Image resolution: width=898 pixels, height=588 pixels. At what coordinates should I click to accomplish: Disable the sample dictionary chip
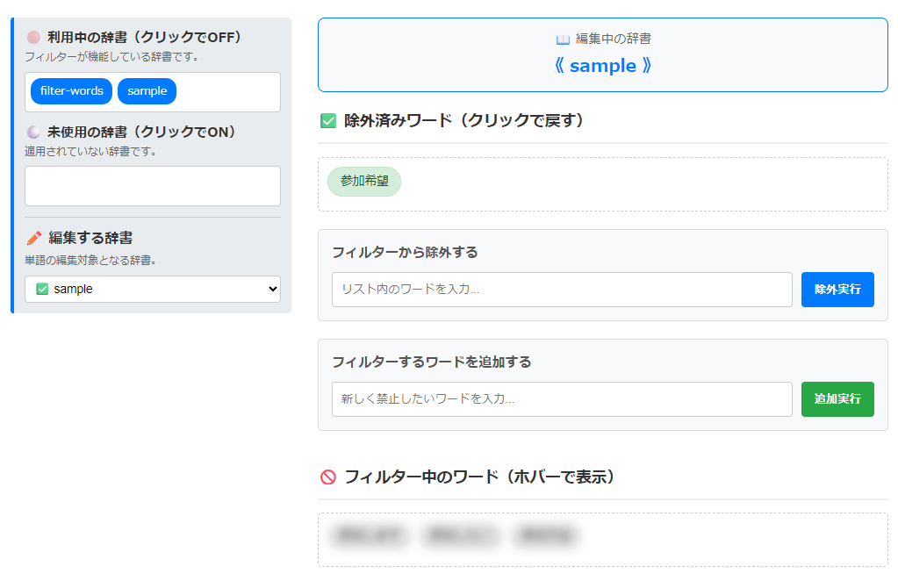(147, 91)
